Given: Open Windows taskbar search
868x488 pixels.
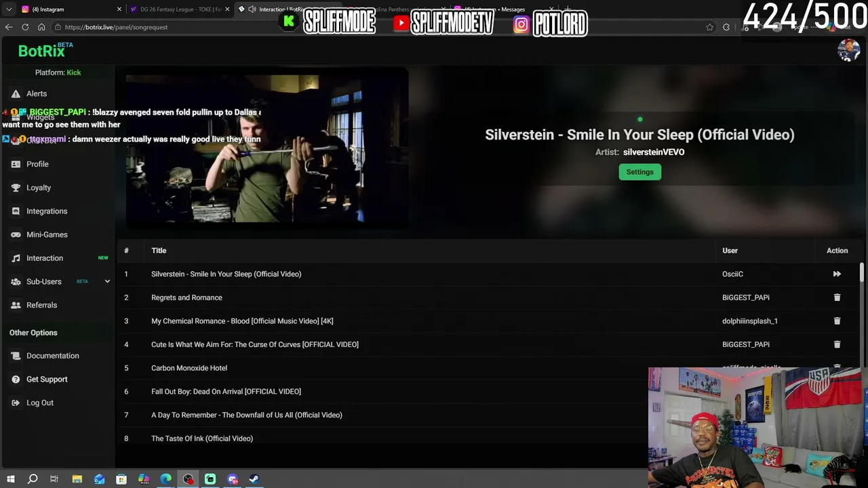Looking at the screenshot, I should 33,479.
